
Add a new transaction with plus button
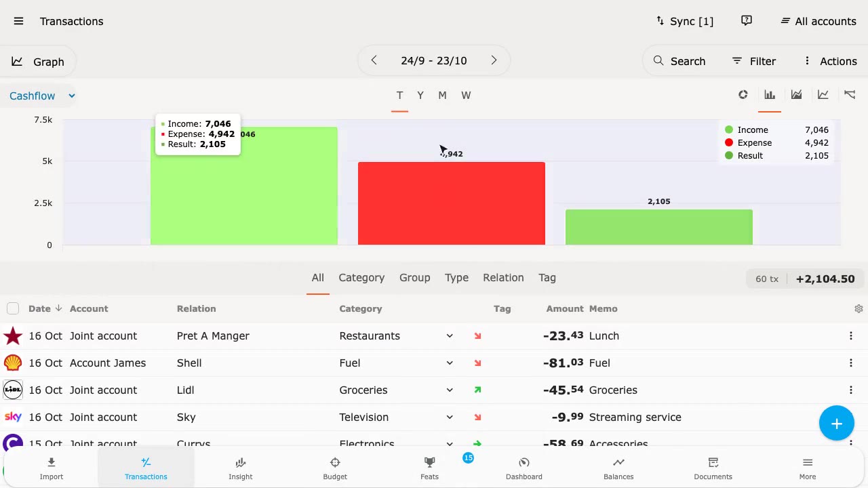837,424
